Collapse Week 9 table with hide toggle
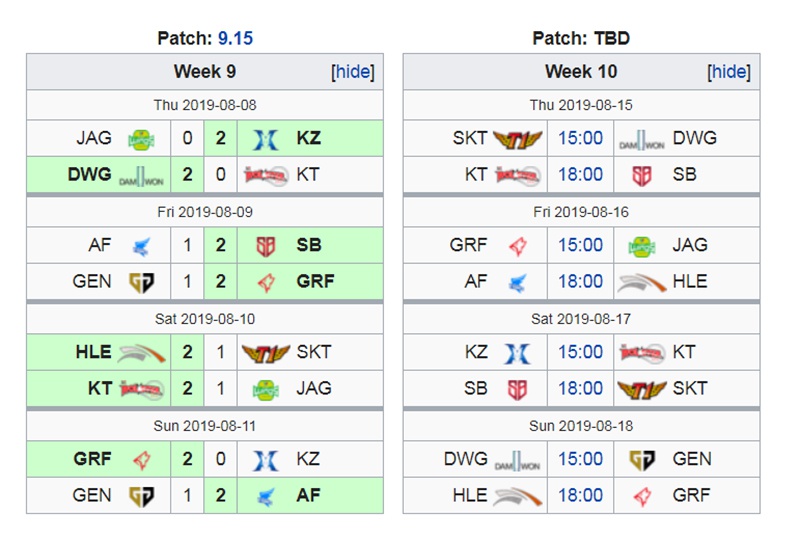This screenshot has width=800, height=540. pos(353,72)
